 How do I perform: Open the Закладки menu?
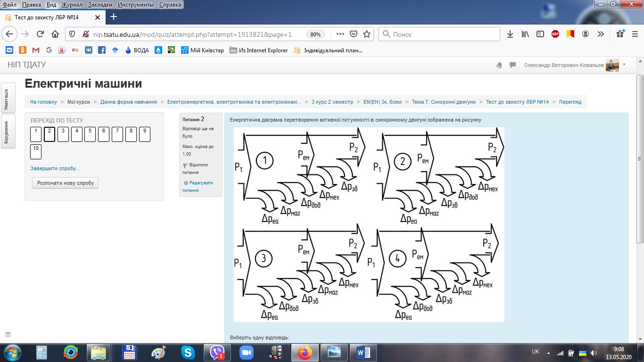click(x=100, y=5)
